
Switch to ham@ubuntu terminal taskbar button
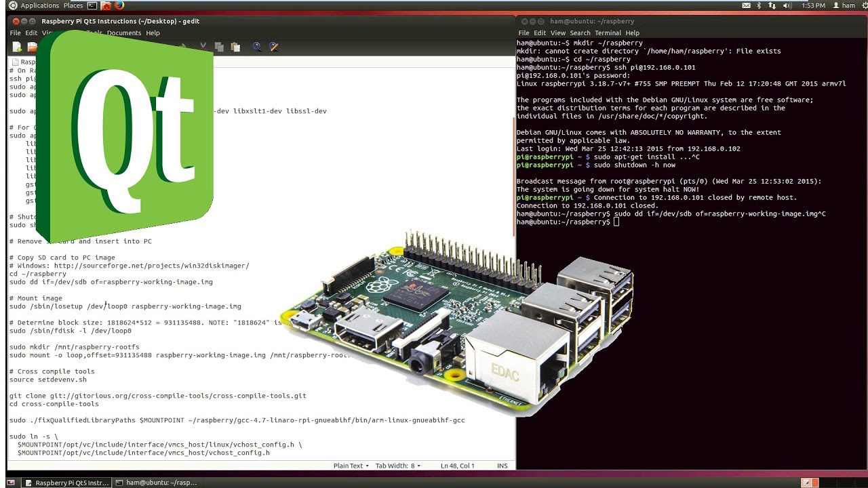pos(156,483)
